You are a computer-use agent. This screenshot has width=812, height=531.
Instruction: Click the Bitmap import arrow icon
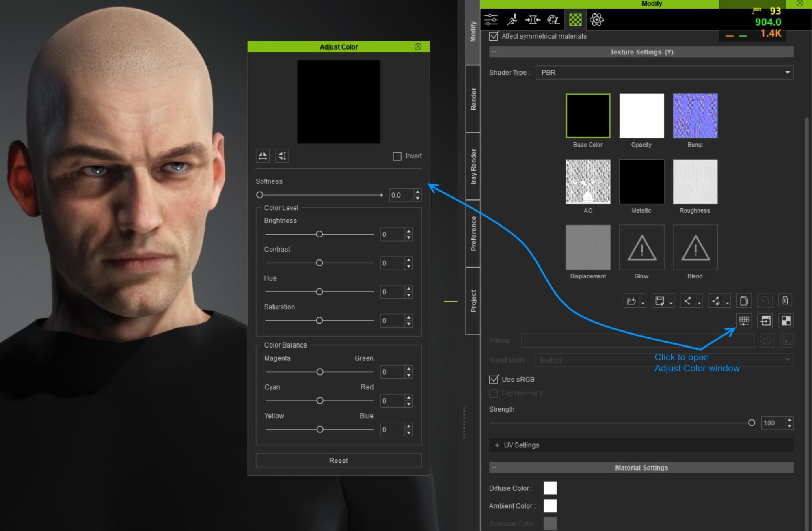[x=786, y=341]
